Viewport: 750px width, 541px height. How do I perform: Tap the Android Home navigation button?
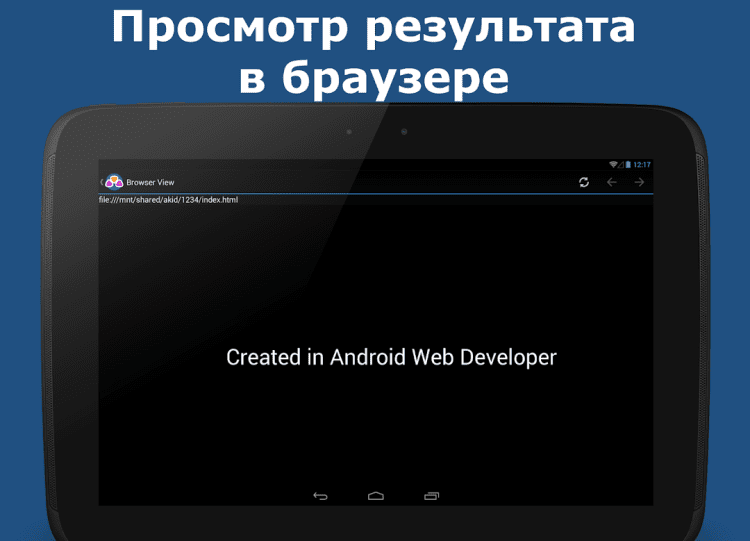click(376, 496)
